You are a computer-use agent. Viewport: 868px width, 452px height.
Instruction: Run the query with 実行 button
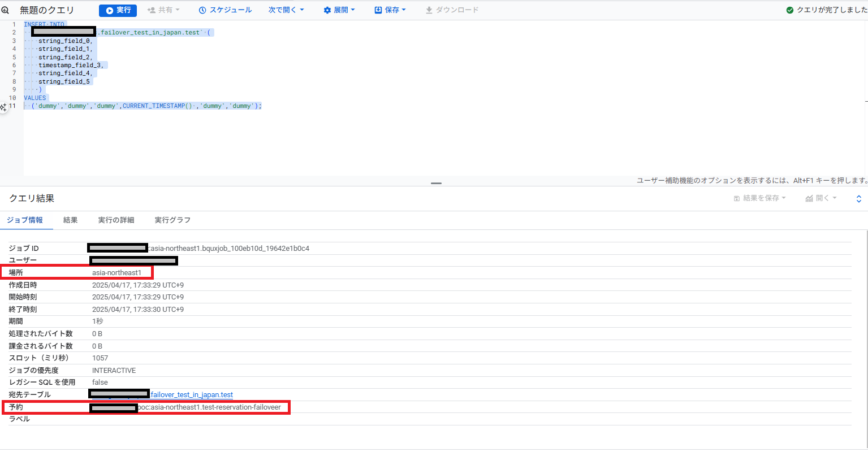click(118, 10)
